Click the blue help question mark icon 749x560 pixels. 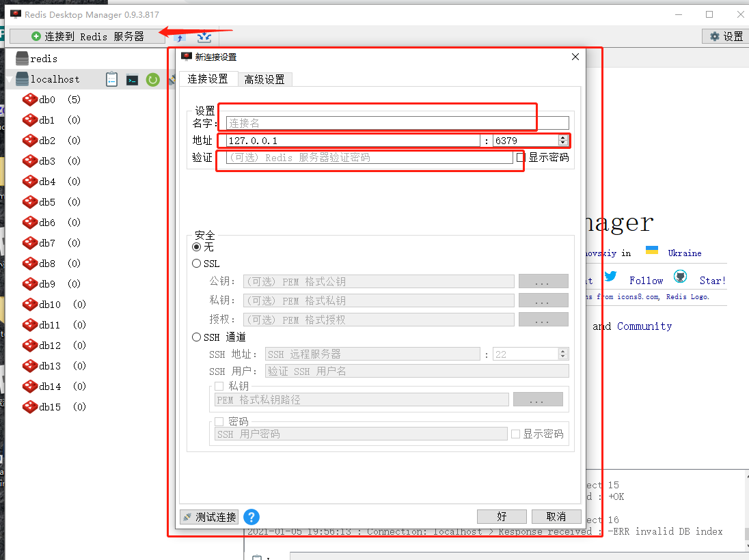coord(251,517)
